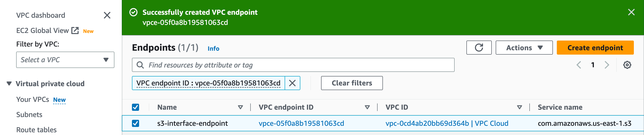Click the Find resources search field
This screenshot has height=135, width=644.
tap(293, 65)
